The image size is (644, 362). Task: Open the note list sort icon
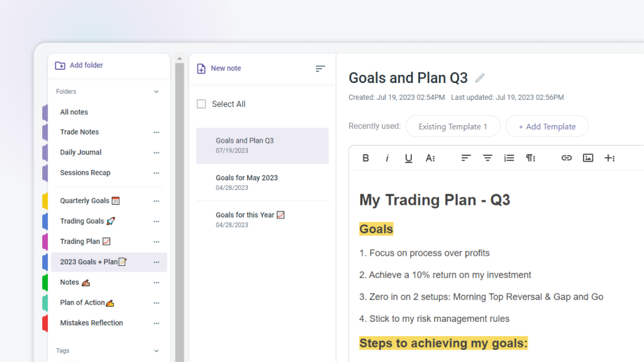tap(320, 69)
